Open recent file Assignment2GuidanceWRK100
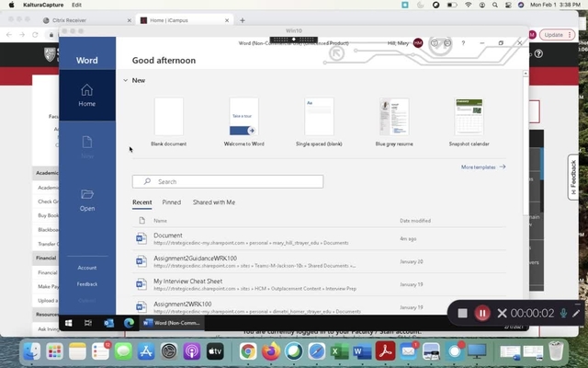 click(x=319, y=261)
